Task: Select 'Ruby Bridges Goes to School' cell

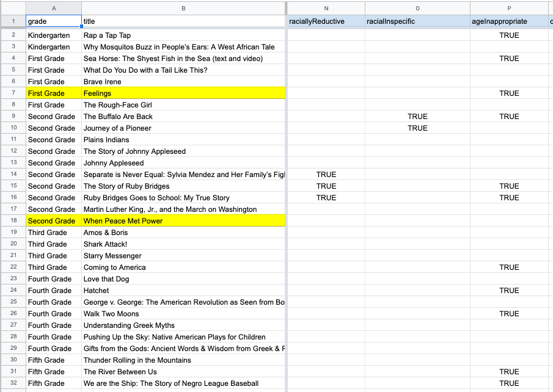Action: click(x=183, y=198)
